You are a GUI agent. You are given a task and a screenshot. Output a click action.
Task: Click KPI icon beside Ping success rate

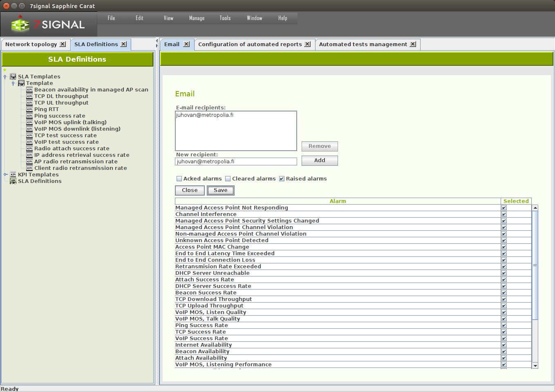29,116
